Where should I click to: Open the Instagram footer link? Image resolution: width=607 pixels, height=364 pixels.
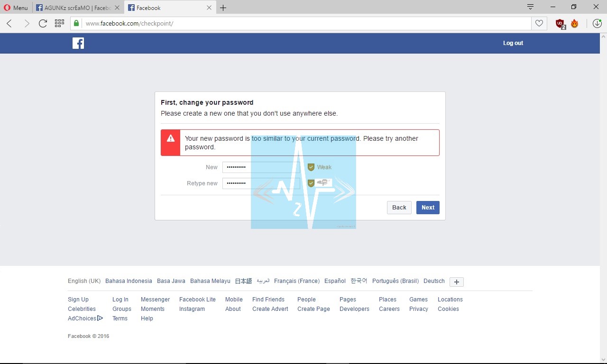(x=192, y=309)
